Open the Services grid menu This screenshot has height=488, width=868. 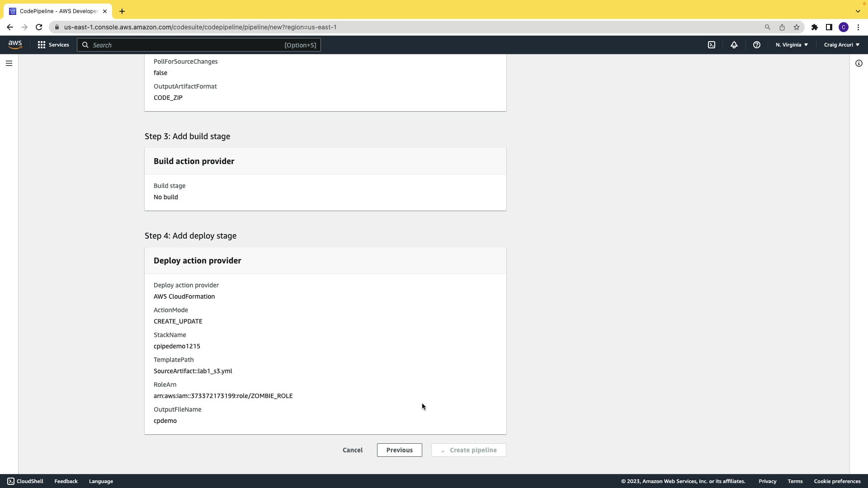(53, 45)
